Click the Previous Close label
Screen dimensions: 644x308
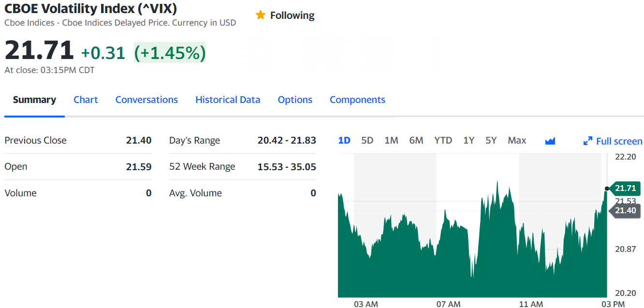(x=35, y=140)
